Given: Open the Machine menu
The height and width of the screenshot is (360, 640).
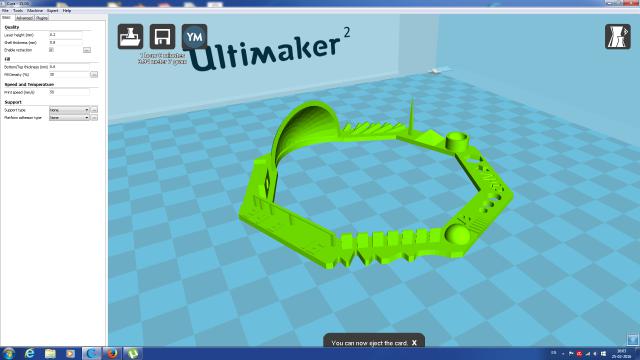Looking at the screenshot, I should click(35, 11).
